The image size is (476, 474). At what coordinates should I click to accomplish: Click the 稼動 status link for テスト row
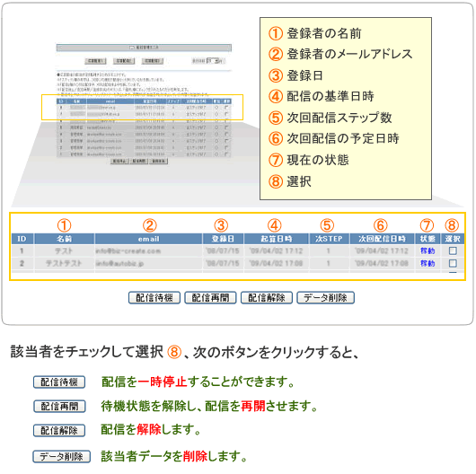[428, 250]
